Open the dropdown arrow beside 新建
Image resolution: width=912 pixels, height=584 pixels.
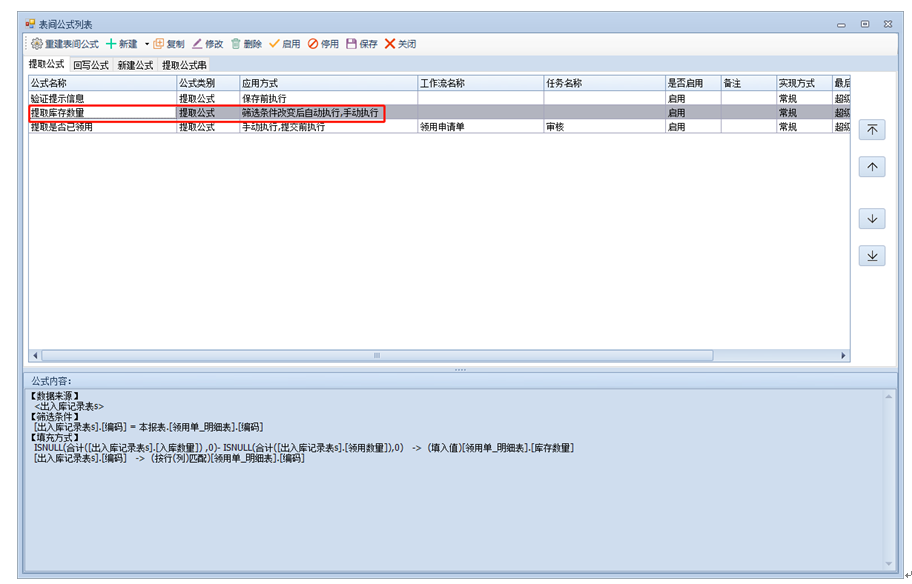point(147,44)
